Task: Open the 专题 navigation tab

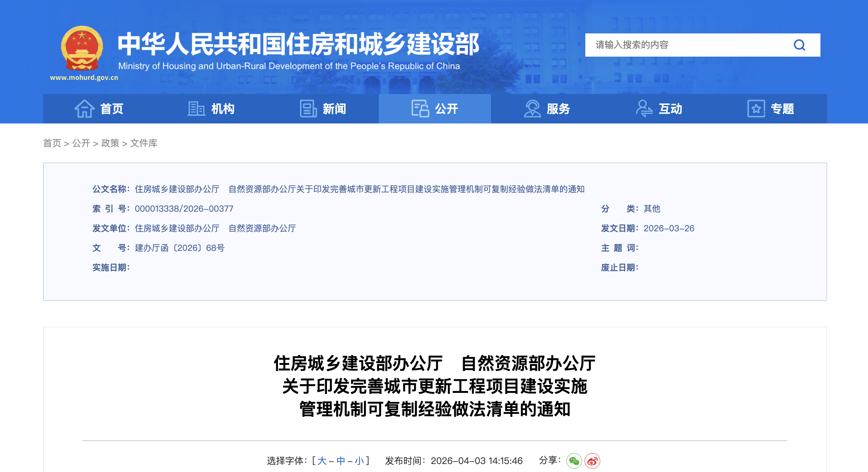Action: pos(782,109)
